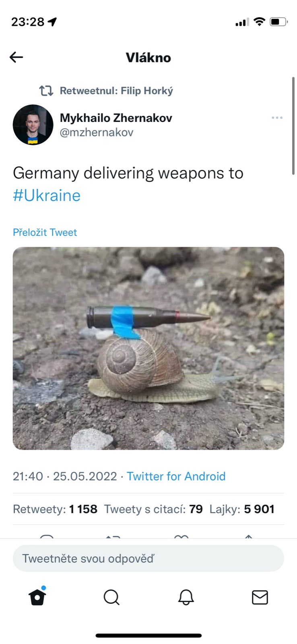Open the three-dot tweet options menu
297x644 pixels.
pos(277,118)
